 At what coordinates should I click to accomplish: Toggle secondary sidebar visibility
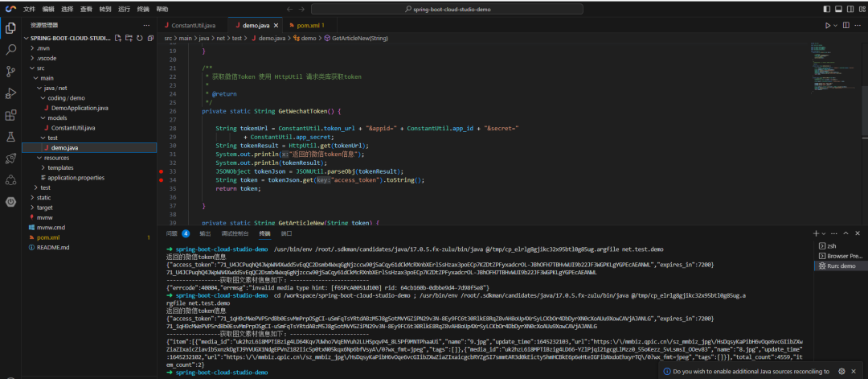(849, 9)
